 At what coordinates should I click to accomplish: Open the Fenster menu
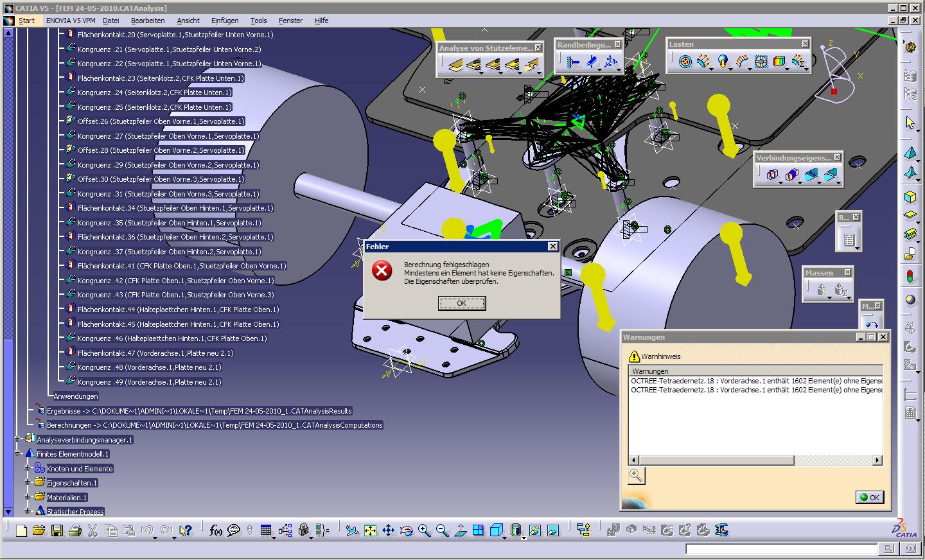[x=290, y=21]
